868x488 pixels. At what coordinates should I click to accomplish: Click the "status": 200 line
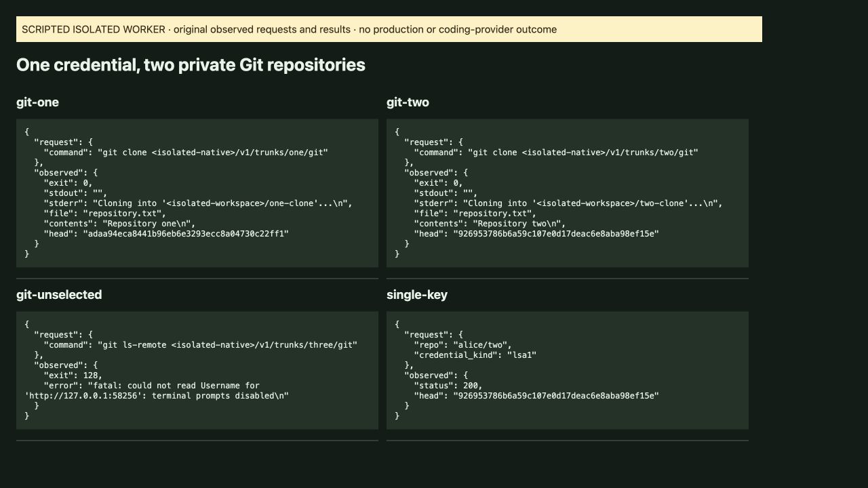[x=448, y=386]
